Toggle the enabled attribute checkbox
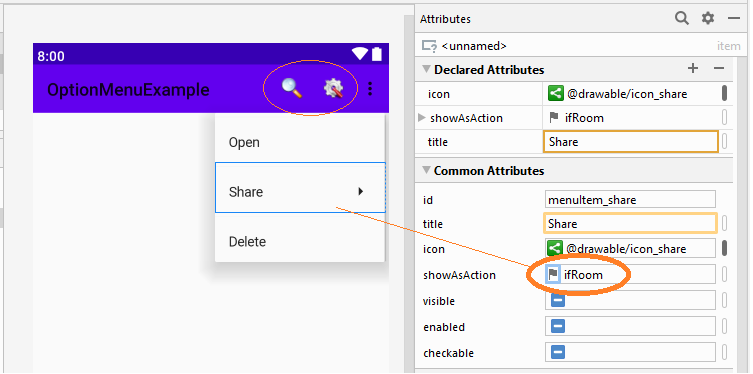Viewport: 753px width, 374px height. 558,327
